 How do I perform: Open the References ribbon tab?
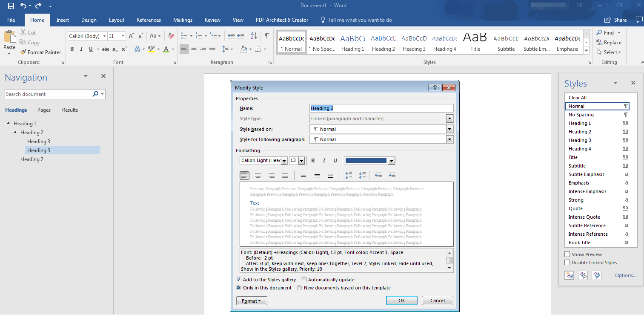tap(149, 20)
